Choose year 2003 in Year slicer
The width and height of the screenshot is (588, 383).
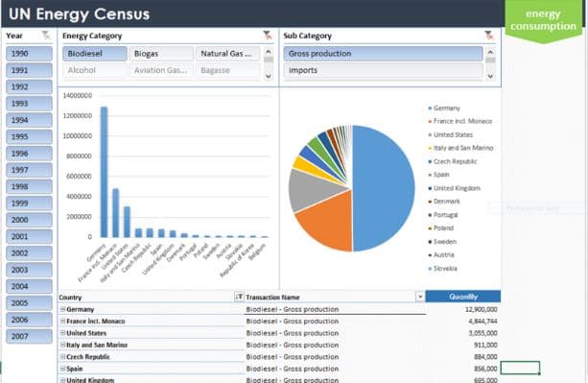coord(29,270)
